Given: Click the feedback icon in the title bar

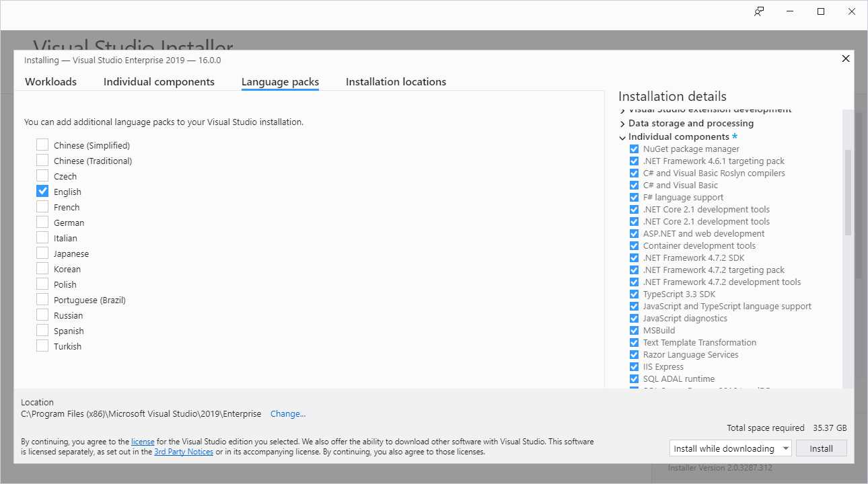Looking at the screenshot, I should point(759,11).
